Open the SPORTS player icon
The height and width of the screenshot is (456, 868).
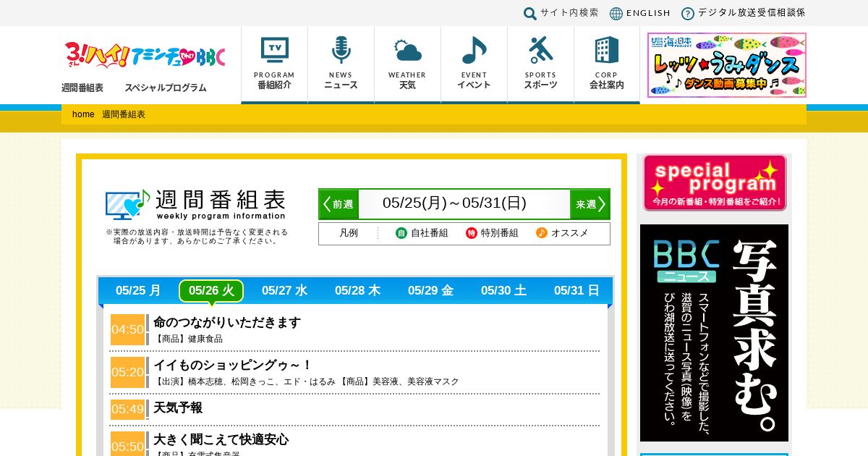540,50
